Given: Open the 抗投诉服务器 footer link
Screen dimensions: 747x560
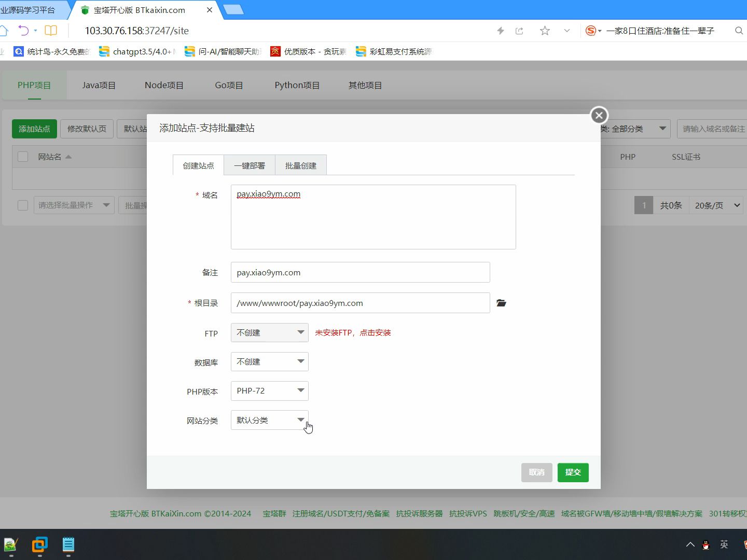Looking at the screenshot, I should pos(419,513).
